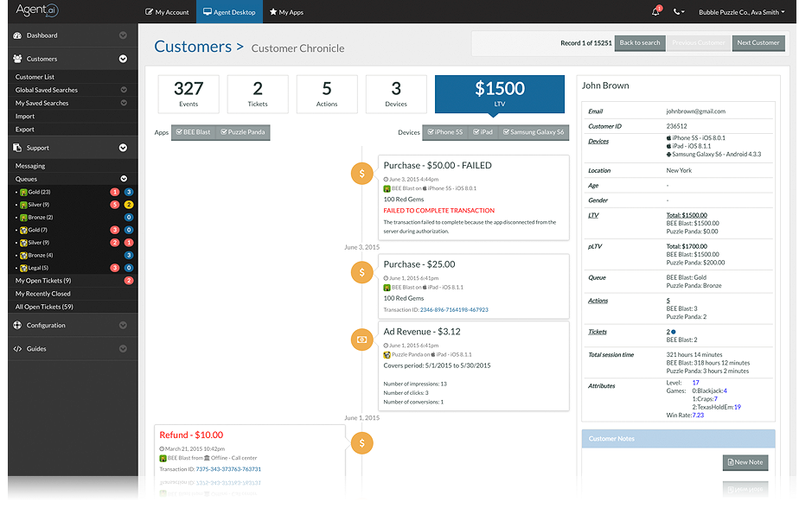
Task: Click the $25.00 purchase dollar timeline icon
Action: pos(362,272)
